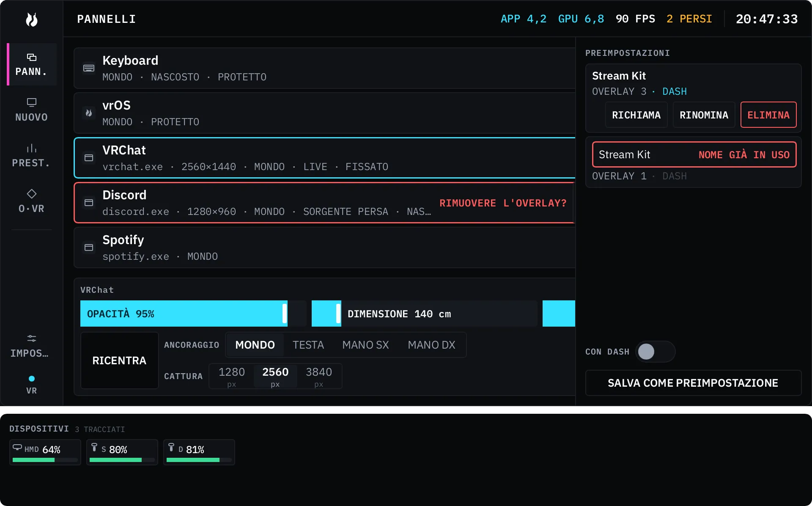Click the HMD headset battery icon
Viewport: 812px width, 506px height.
pos(17,447)
